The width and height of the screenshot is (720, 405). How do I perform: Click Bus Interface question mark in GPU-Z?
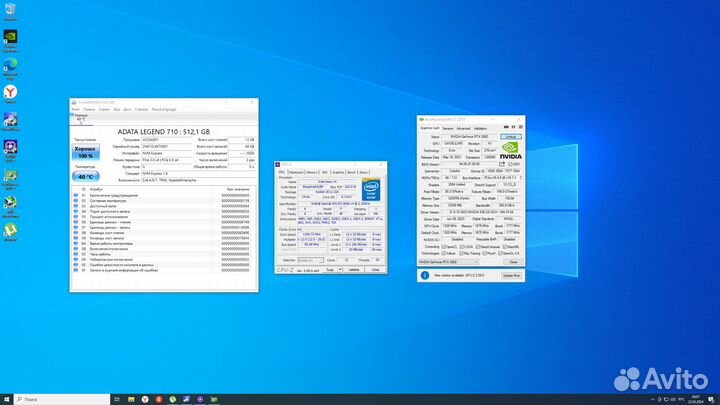click(521, 178)
